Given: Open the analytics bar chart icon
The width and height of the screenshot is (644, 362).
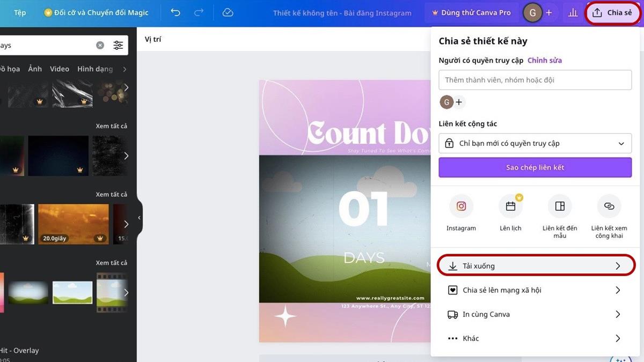Looking at the screenshot, I should tap(573, 12).
